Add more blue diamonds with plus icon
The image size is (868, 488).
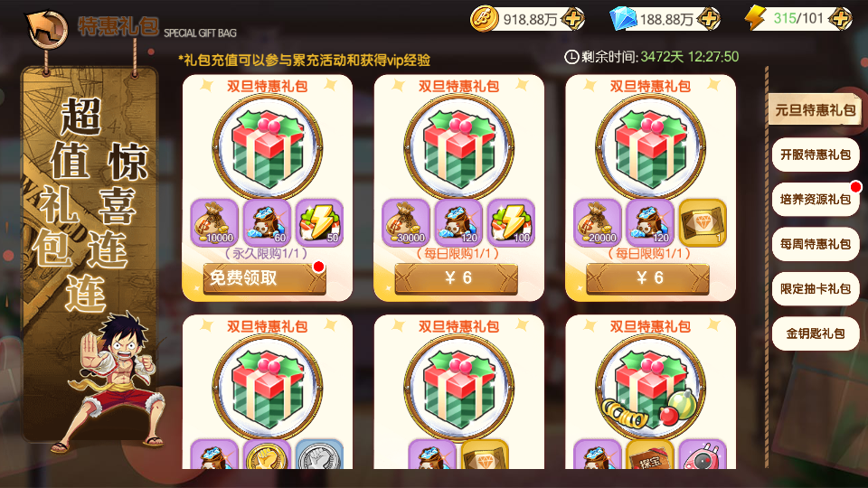point(709,19)
